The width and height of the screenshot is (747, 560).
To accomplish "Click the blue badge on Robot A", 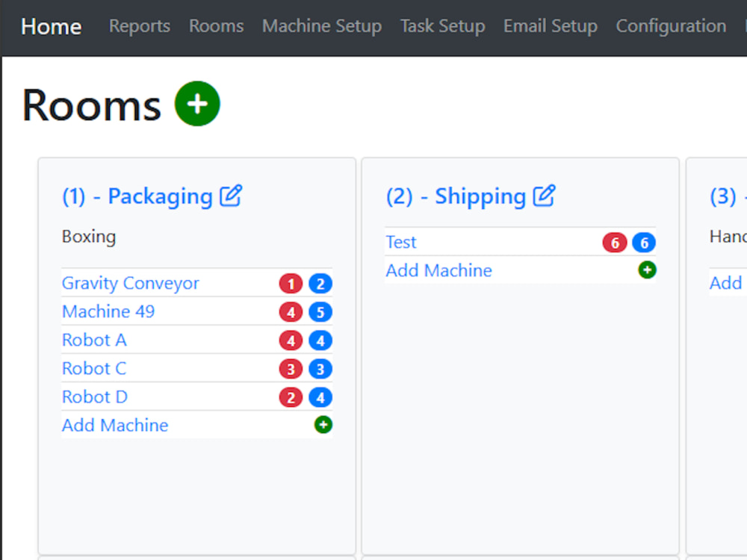I will (321, 340).
